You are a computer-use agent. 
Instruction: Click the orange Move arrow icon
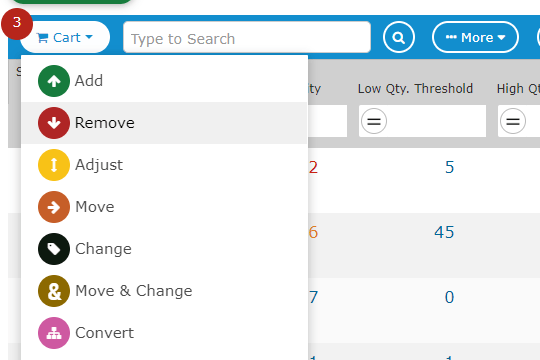point(54,207)
